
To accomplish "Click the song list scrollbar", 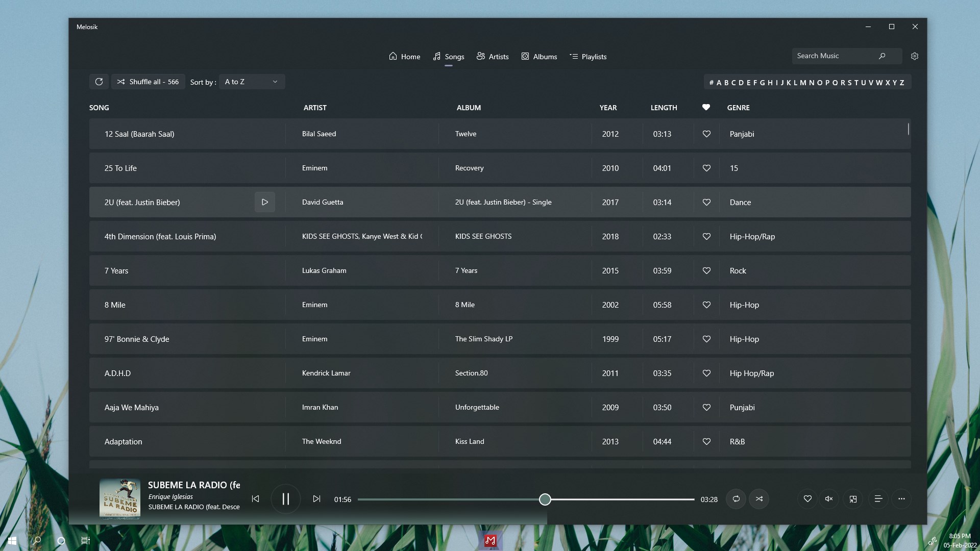I will point(909,129).
